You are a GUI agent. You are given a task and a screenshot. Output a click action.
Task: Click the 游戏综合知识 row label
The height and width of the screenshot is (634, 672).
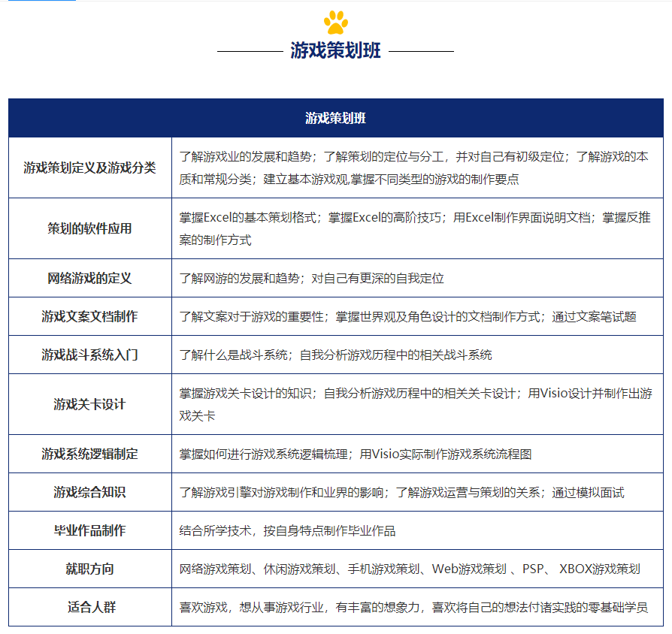point(89,492)
